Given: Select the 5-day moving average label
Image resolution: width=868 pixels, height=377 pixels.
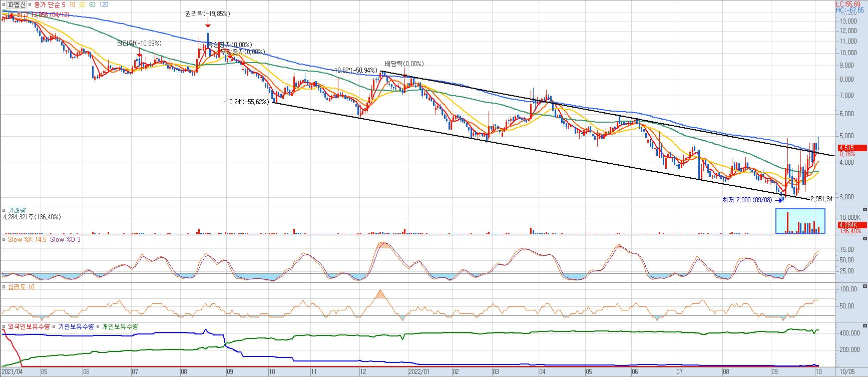Looking at the screenshot, I should (64, 5).
